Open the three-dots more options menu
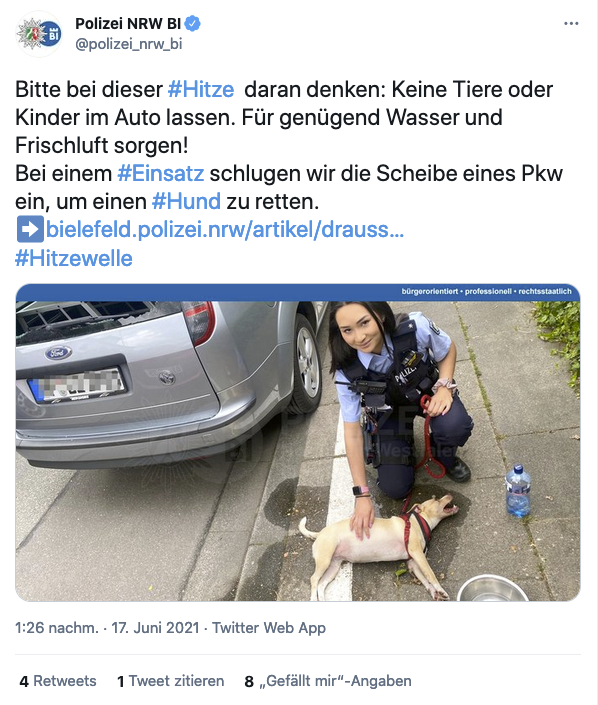598x705 pixels. click(x=571, y=23)
